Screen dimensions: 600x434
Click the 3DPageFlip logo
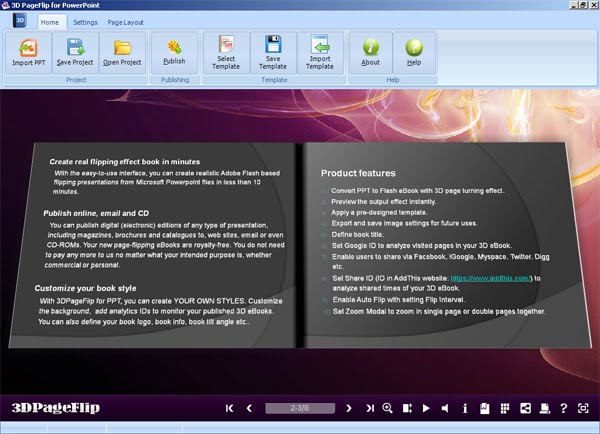(55, 408)
